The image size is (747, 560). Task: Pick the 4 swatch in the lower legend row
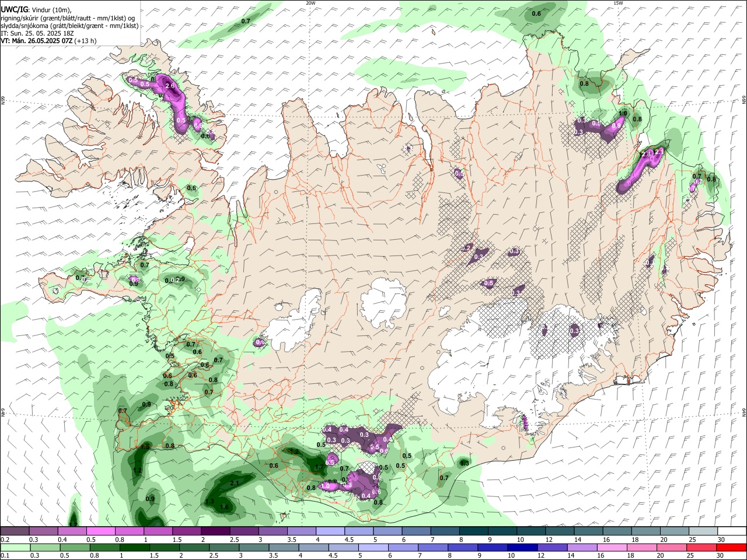[x=313, y=547]
